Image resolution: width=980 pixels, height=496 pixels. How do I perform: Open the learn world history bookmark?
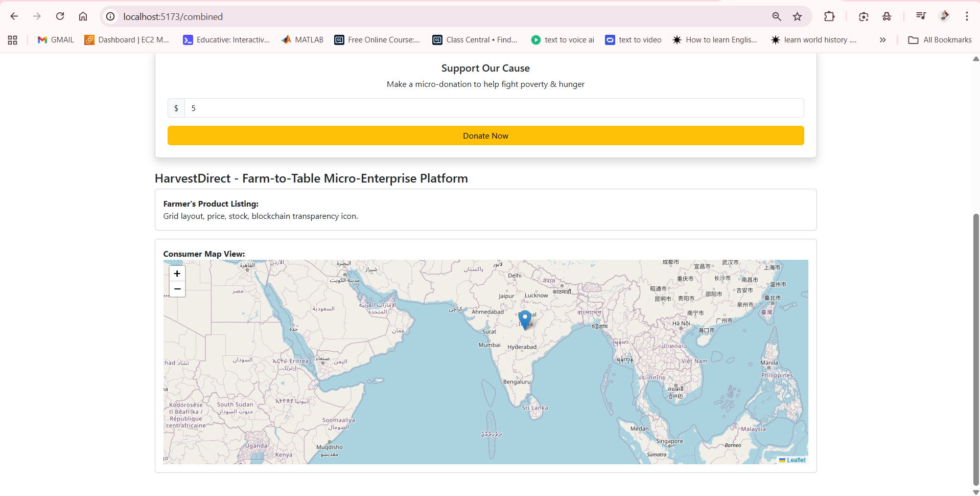coord(814,40)
